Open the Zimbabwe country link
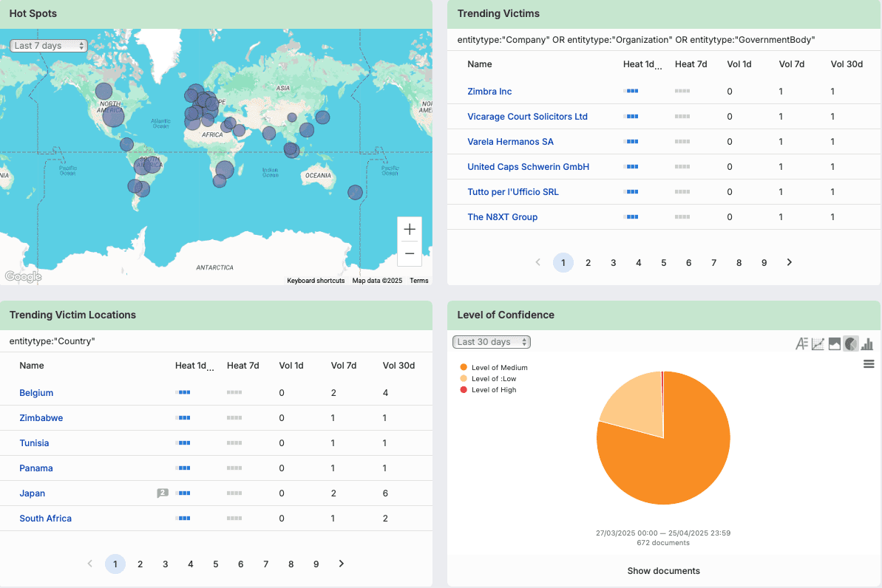The image size is (882, 588). [x=41, y=417]
